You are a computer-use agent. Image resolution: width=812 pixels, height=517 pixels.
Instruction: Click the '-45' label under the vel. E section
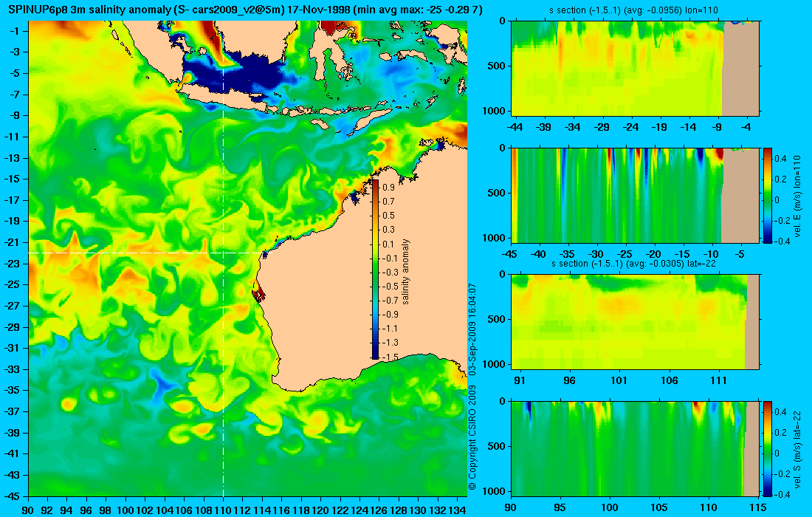point(510,254)
